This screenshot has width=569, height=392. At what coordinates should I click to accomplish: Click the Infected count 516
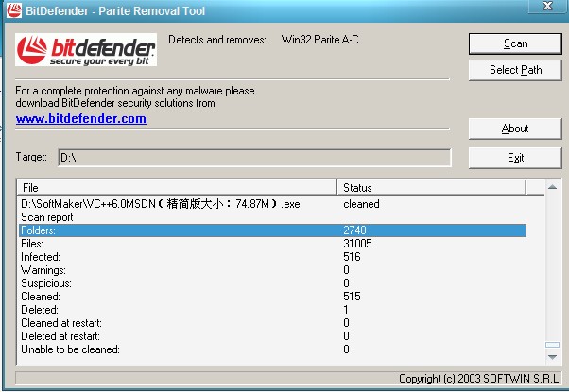[x=352, y=257]
